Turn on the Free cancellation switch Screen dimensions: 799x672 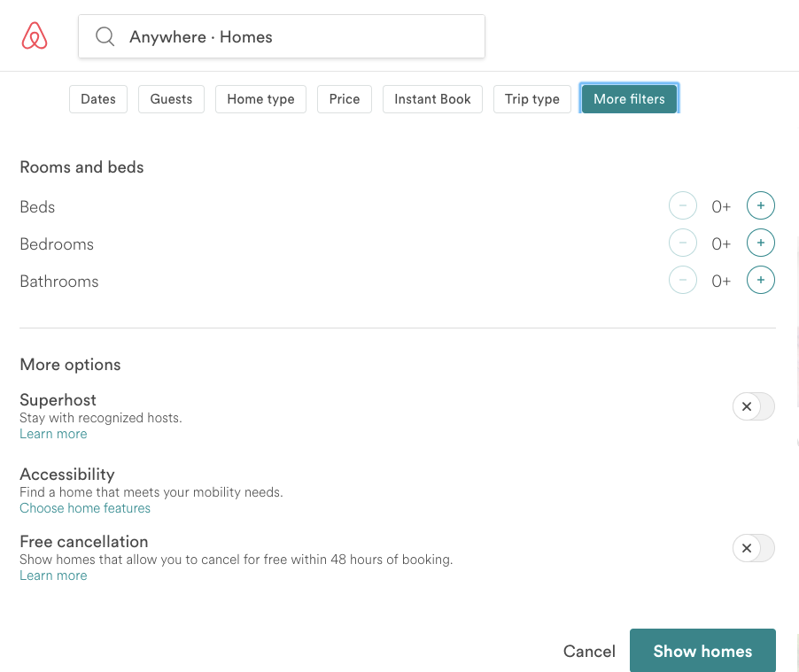click(x=753, y=548)
